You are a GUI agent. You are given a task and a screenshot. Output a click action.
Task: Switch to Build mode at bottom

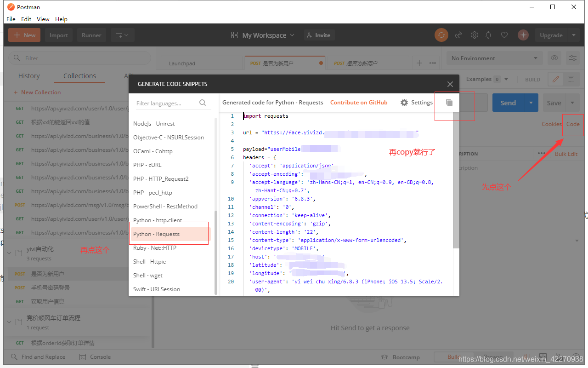[454, 357]
